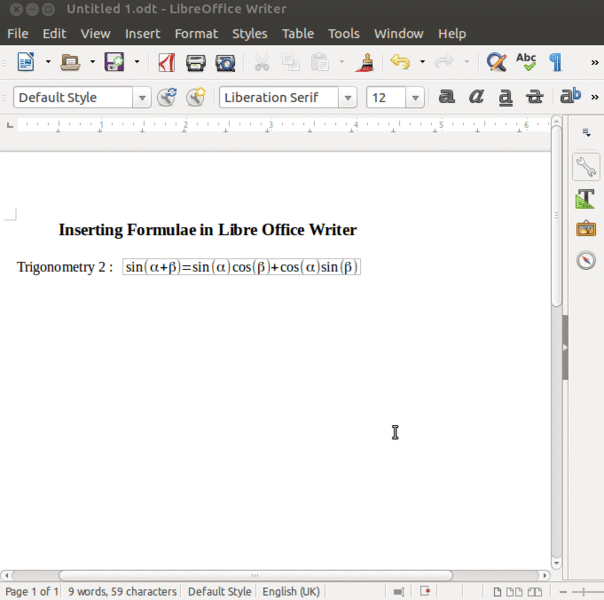Open the Window menu
The height and width of the screenshot is (600, 604).
click(x=399, y=34)
